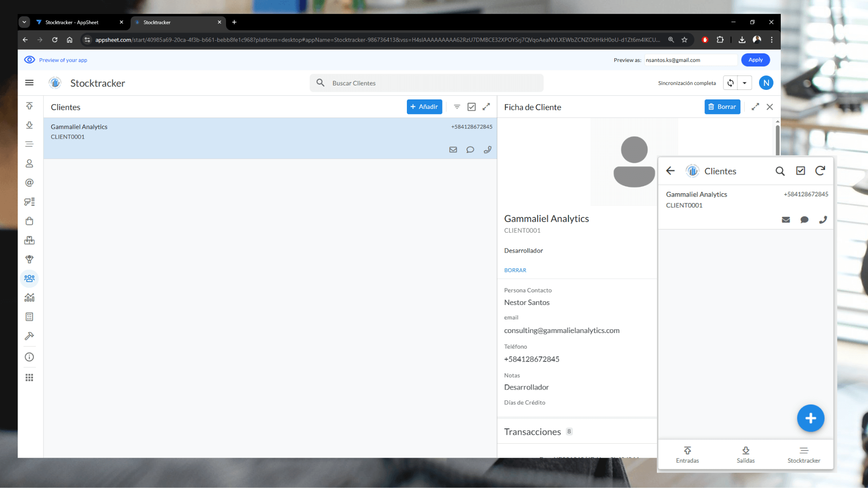Image resolution: width=868 pixels, height=488 pixels.
Task: Reload the browser page
Action: pyautogui.click(x=55, y=40)
